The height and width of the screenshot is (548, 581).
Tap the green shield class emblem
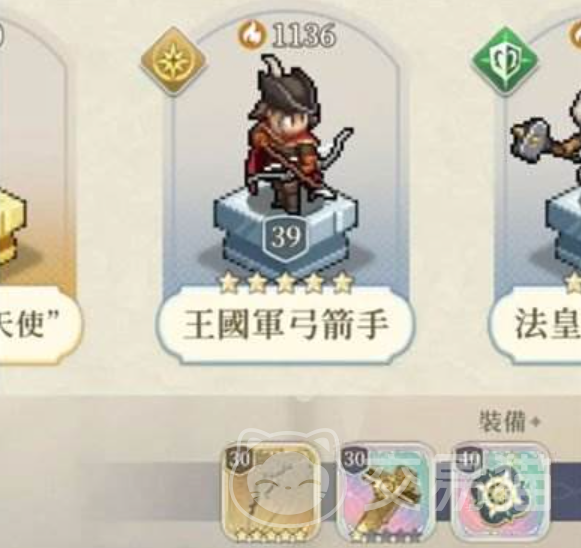tap(504, 60)
